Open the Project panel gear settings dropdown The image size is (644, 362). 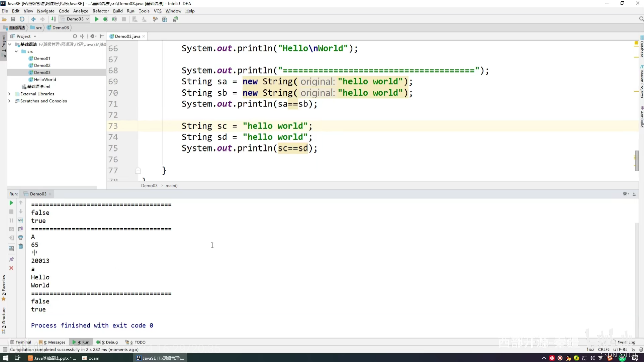(93, 36)
